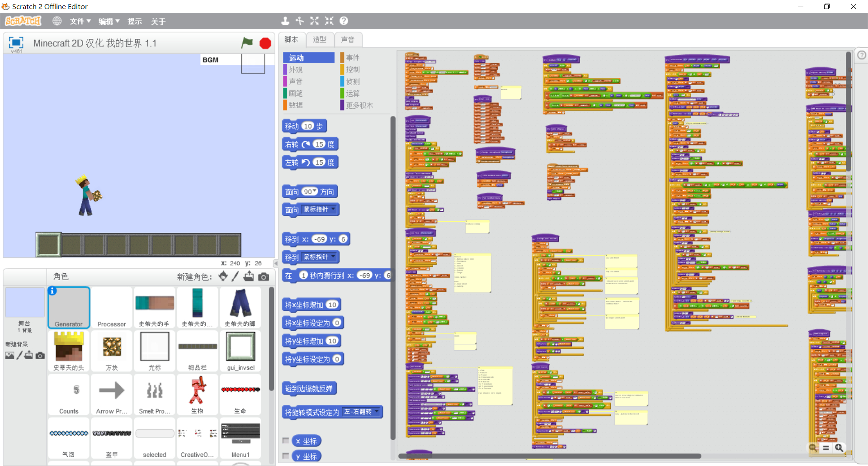Select the 史蒂夫的头 sprite
Screen dimensions: 868x466
pos(69,351)
